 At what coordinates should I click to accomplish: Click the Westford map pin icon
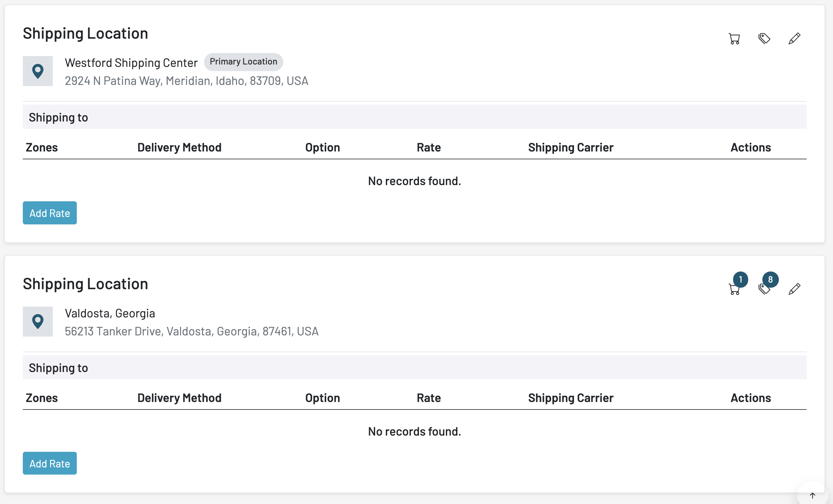(38, 71)
